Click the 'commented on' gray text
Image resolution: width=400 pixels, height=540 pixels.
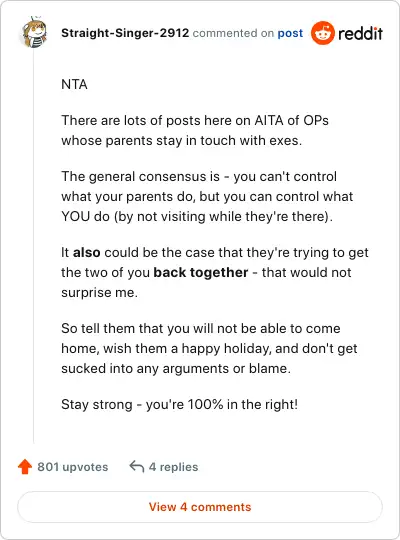(233, 33)
